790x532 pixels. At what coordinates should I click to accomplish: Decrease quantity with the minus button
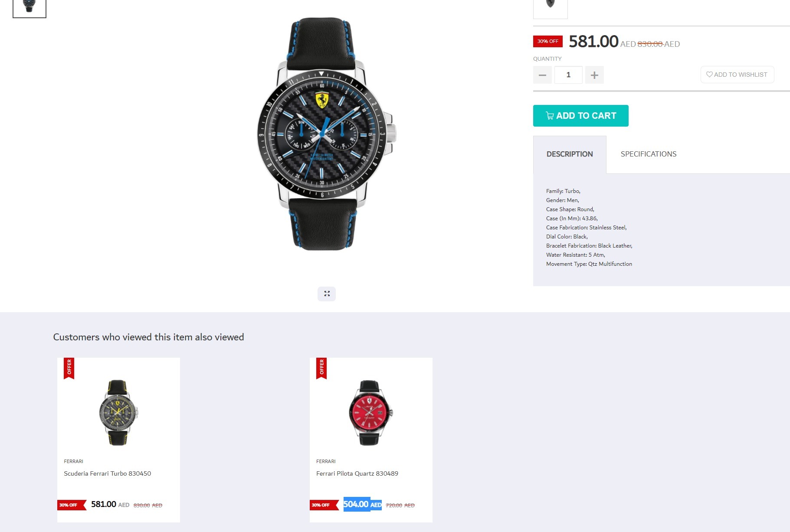[x=542, y=75]
